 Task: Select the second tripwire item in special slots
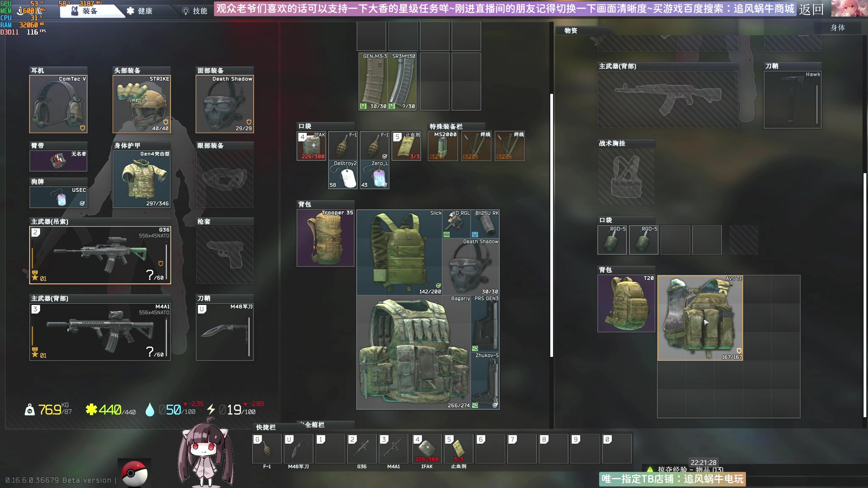pos(510,146)
